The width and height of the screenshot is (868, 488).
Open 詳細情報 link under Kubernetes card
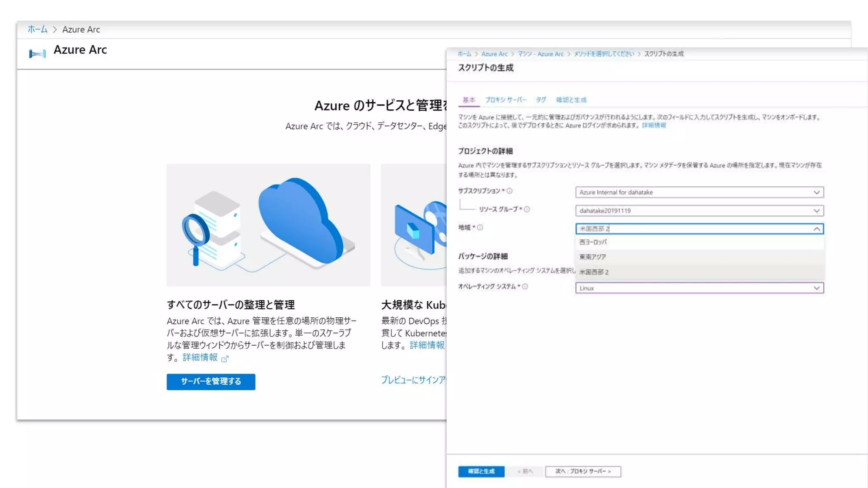[427, 345]
